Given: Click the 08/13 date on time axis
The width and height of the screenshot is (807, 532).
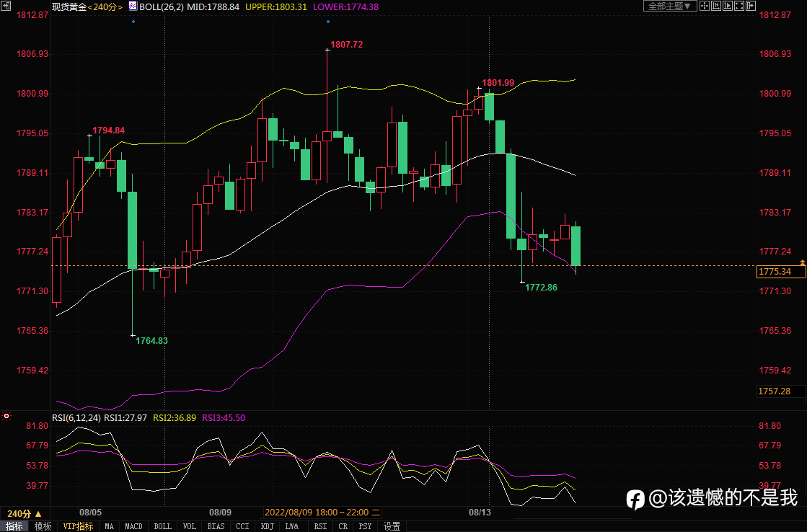Looking at the screenshot, I should (x=479, y=513).
